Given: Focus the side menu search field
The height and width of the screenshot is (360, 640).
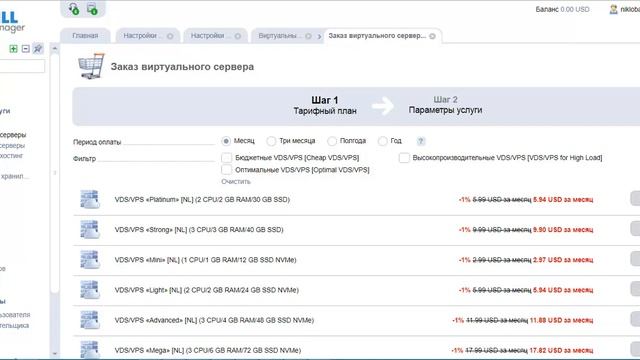Looking at the screenshot, I should click(22, 66).
